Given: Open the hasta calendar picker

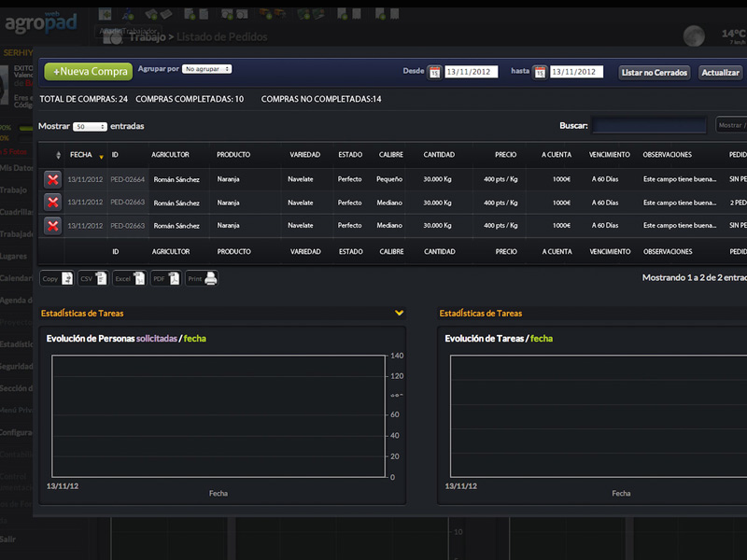Looking at the screenshot, I should click(x=540, y=72).
